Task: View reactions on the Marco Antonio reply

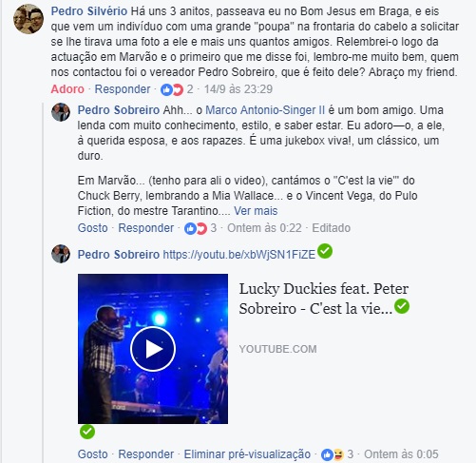Action: tap(196, 228)
